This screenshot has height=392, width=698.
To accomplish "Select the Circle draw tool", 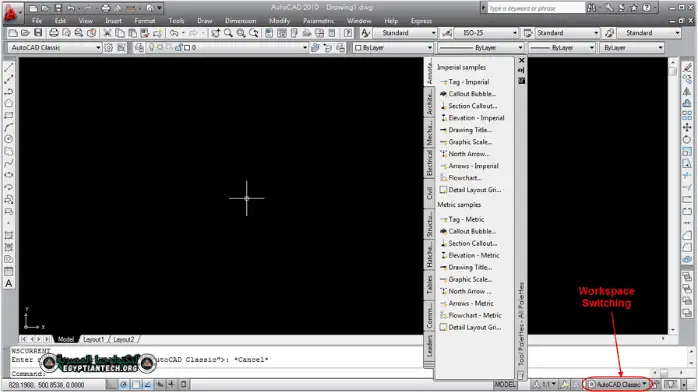I will pyautogui.click(x=8, y=139).
